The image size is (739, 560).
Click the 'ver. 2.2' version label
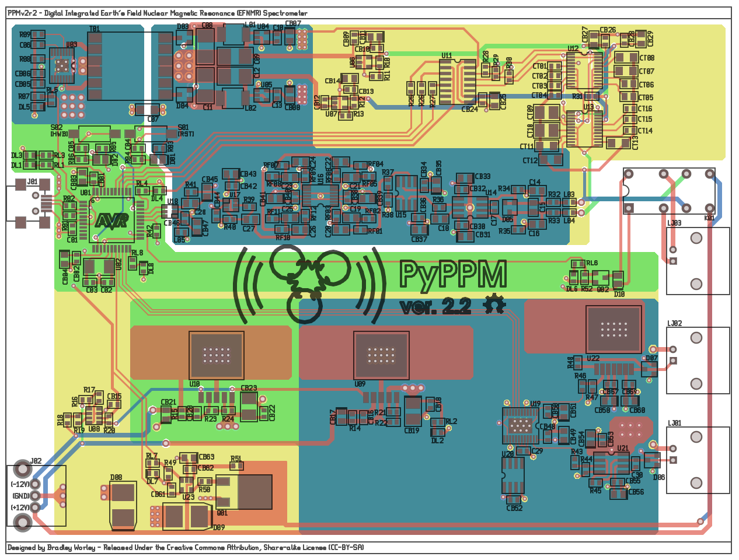435,306
